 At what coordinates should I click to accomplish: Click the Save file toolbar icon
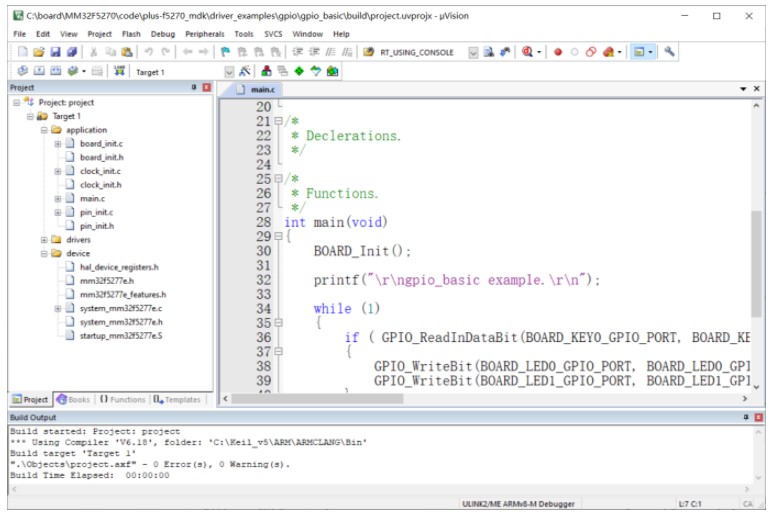click(x=56, y=52)
